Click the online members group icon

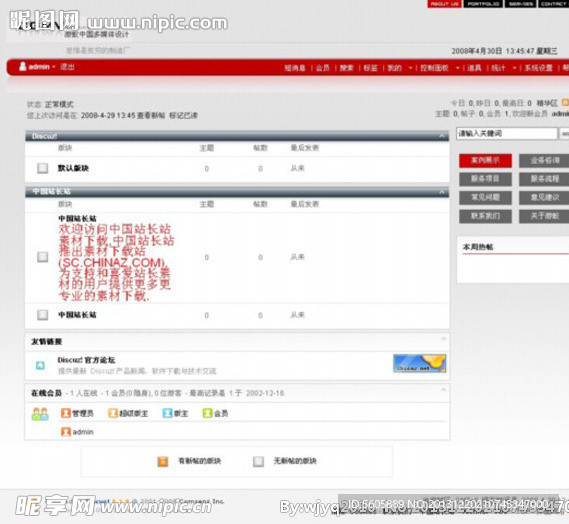40,414
